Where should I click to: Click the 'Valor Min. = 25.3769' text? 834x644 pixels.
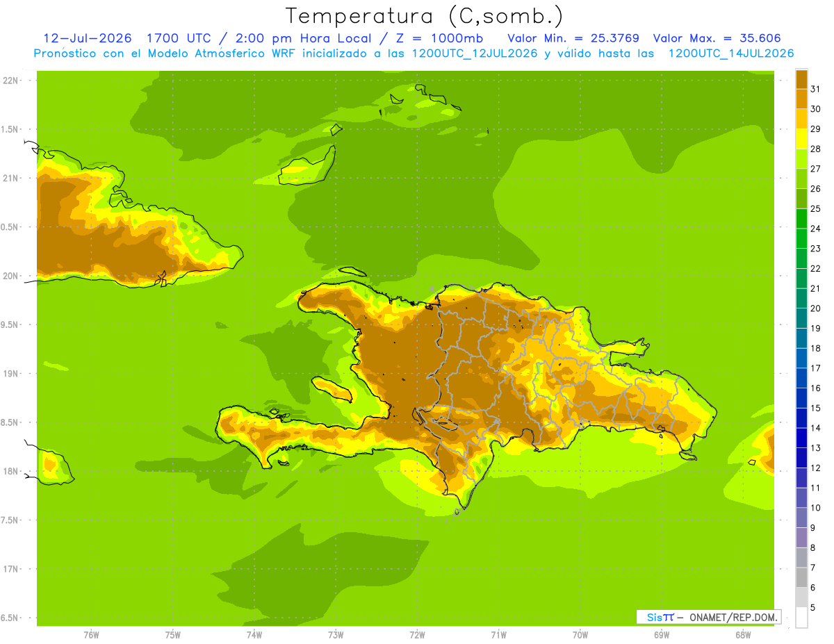[573, 38]
